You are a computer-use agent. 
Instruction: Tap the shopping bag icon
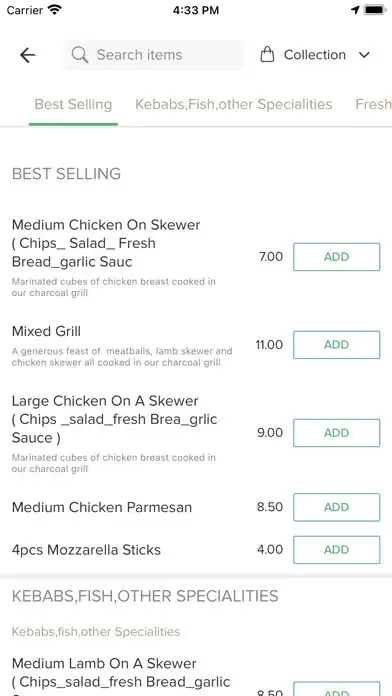(267, 55)
